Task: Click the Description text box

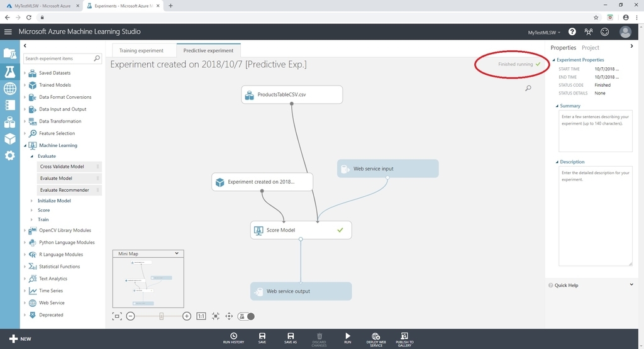Action: [595, 216]
